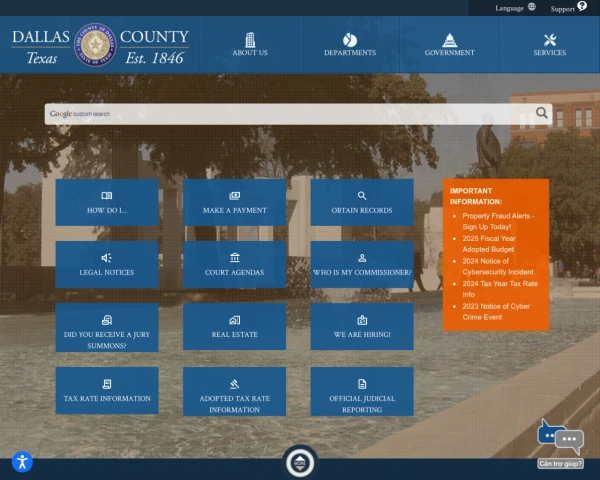600x480 pixels.
Task: Open the Support menu
Action: (x=568, y=8)
